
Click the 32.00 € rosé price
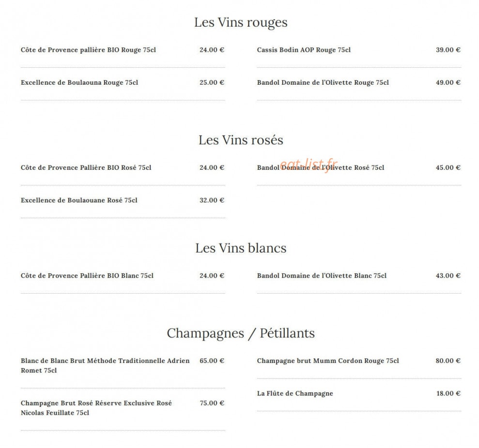[212, 200]
